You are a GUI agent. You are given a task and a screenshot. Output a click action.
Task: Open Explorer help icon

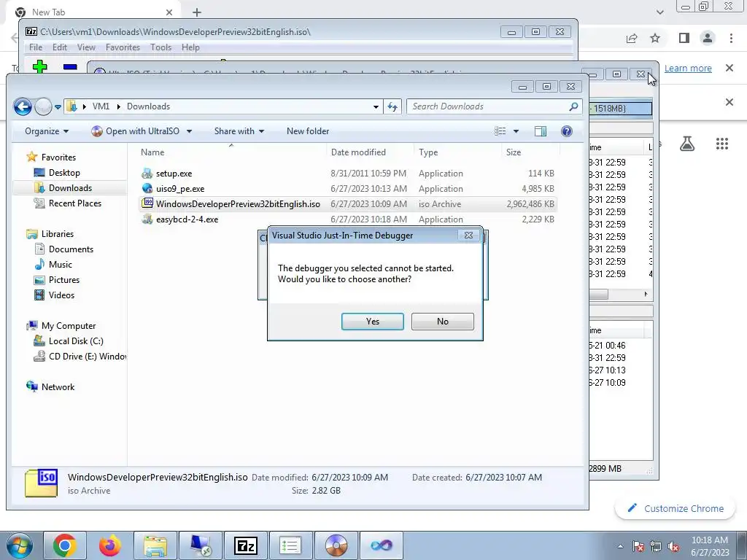coord(566,131)
